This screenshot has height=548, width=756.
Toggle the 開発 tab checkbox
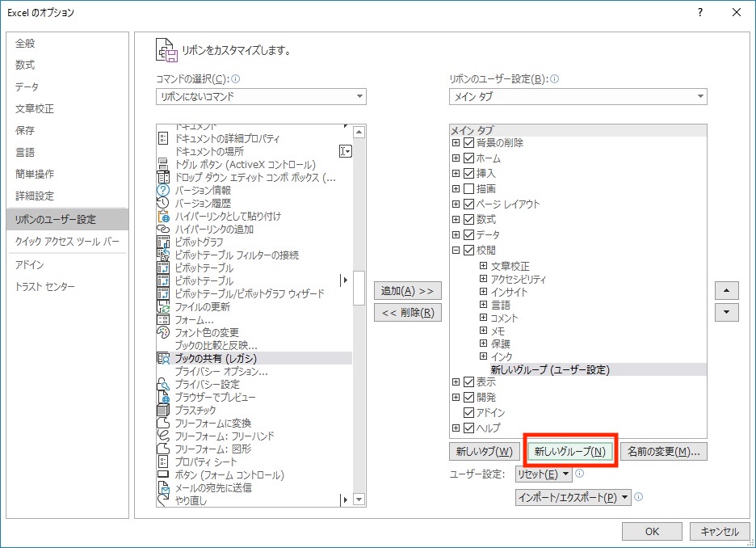click(x=468, y=398)
